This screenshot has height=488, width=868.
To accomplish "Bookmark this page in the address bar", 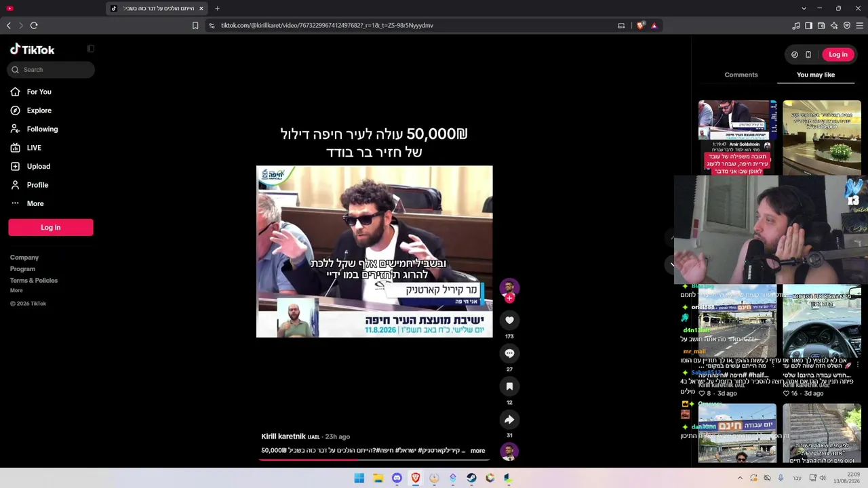I will tap(195, 26).
